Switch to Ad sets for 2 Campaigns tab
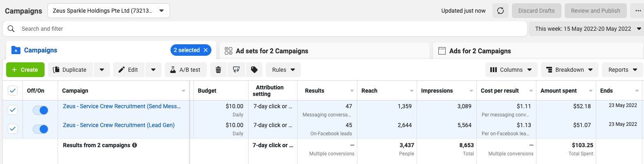 pos(272,51)
